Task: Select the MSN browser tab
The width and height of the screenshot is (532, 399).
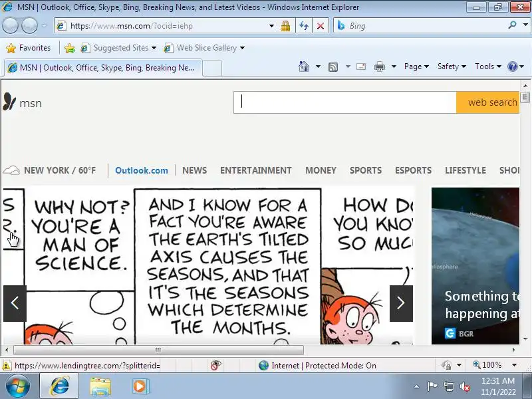Action: click(x=103, y=68)
